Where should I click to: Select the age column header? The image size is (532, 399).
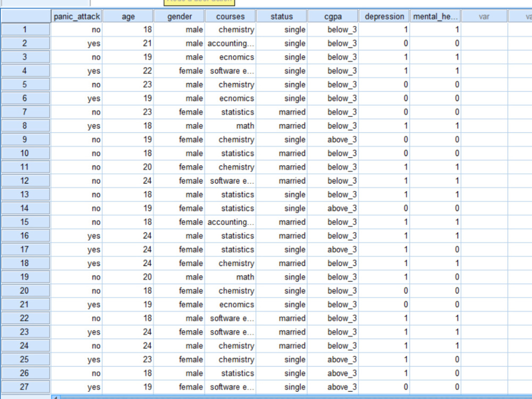[128, 16]
